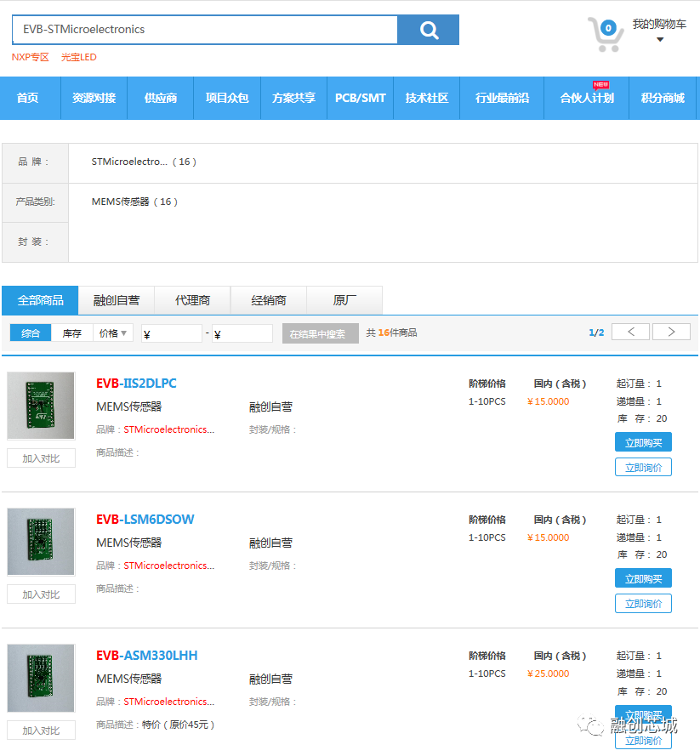The height and width of the screenshot is (756, 700).
Task: Go to previous results page arrow
Action: click(x=630, y=332)
